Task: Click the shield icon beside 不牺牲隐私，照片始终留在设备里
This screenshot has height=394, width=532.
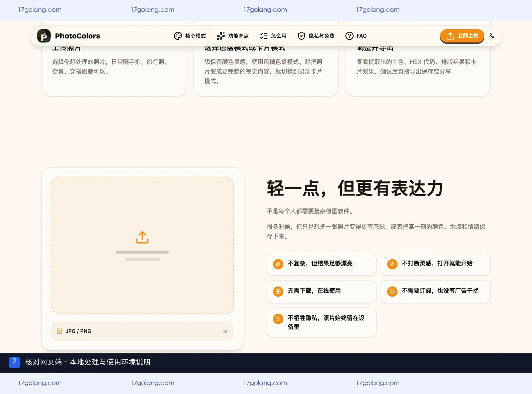Action: tap(278, 319)
